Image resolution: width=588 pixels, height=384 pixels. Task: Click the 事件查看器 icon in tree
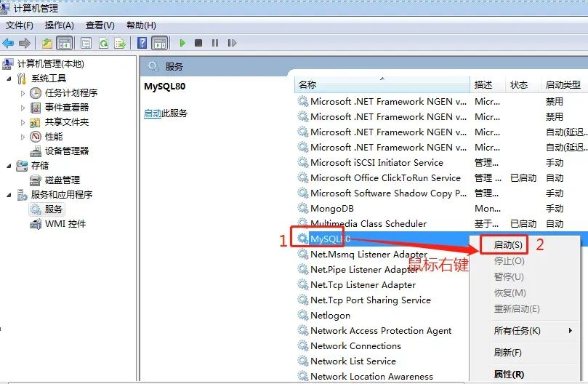[x=36, y=108]
